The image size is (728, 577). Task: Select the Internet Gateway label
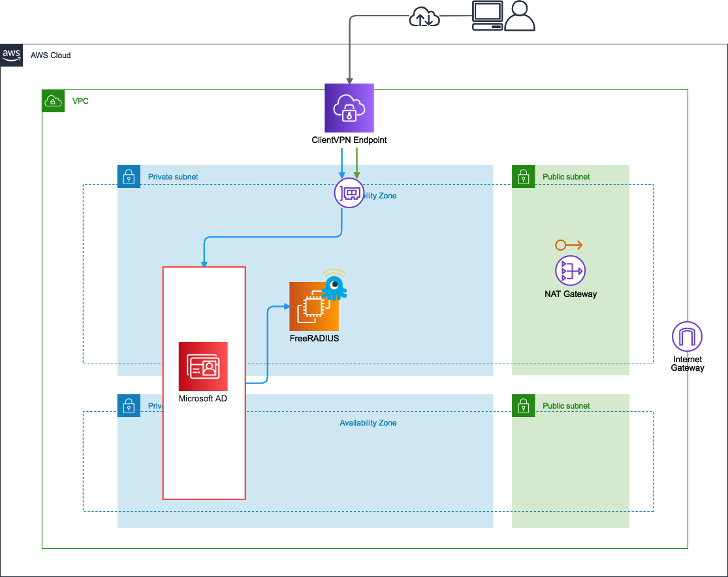pyautogui.click(x=688, y=364)
